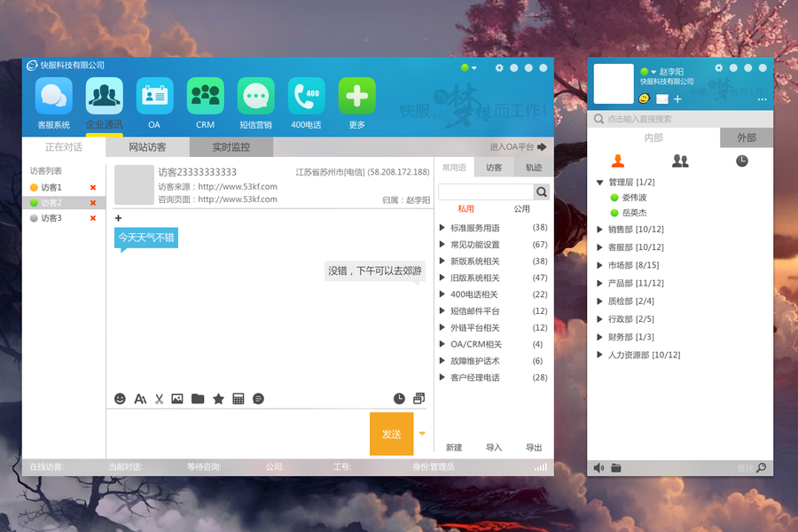Expand 常见功能设置 phrase category

coord(442,245)
